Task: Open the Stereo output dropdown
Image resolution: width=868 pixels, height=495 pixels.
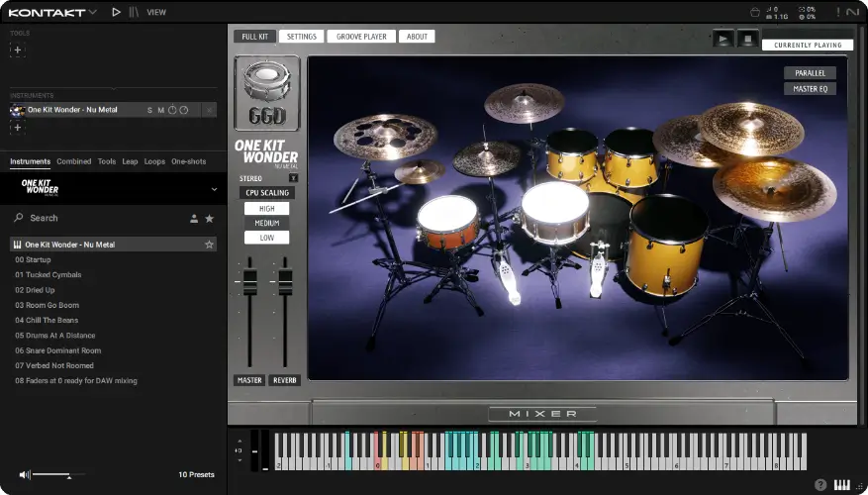Action: pos(293,178)
